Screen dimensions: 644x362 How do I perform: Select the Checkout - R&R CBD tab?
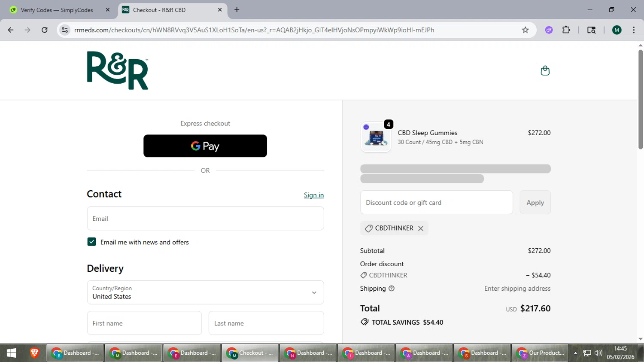(x=173, y=10)
